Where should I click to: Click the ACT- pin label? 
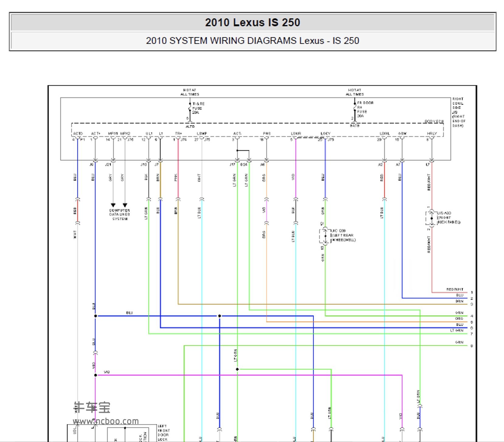237,133
